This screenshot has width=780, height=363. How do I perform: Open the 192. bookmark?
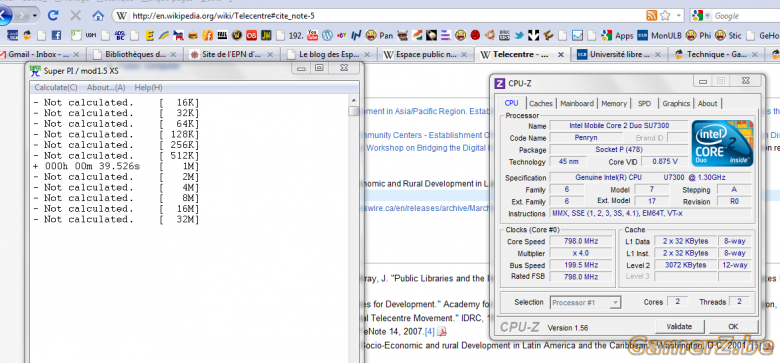(x=290, y=35)
